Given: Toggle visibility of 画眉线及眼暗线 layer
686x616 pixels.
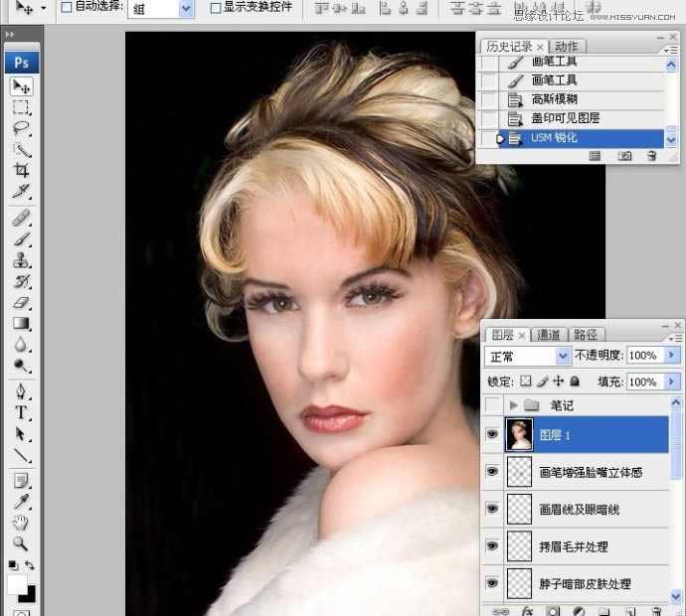Looking at the screenshot, I should [491, 510].
